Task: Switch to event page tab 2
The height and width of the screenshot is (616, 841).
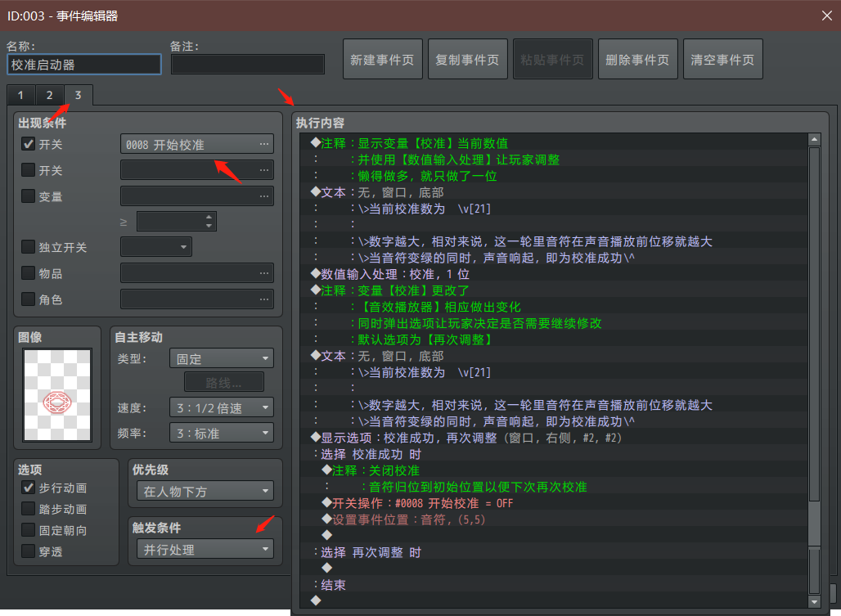Action: point(49,95)
